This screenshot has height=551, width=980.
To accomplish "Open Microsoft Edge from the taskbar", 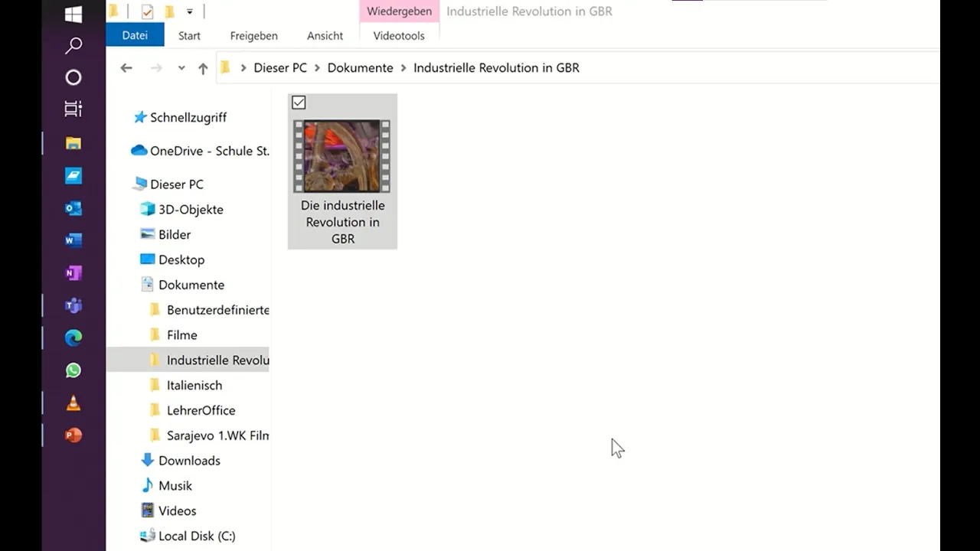I will click(x=73, y=337).
